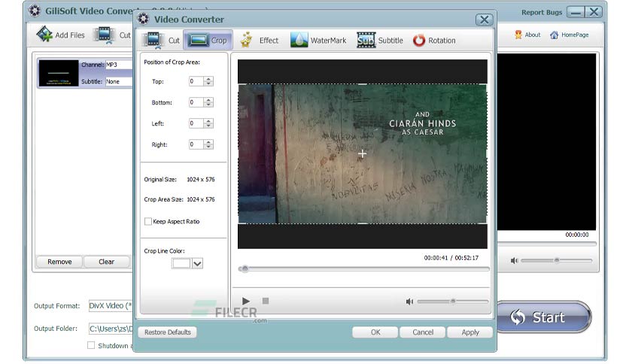
Task: Increase the Top crop value
Action: point(208,79)
